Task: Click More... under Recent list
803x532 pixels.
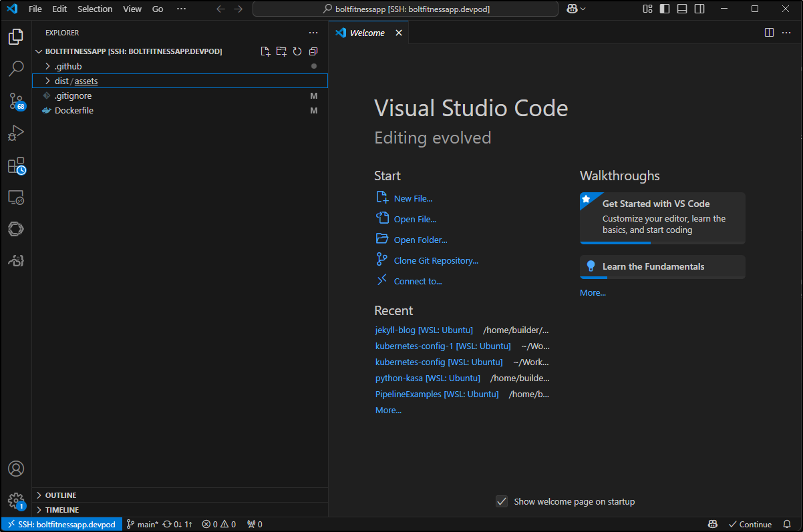Action: pos(388,410)
